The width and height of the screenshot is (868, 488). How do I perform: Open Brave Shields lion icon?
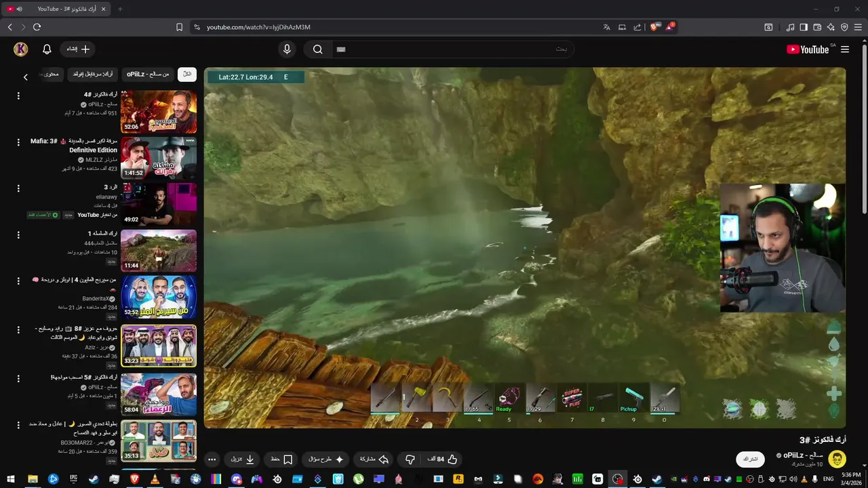point(654,27)
